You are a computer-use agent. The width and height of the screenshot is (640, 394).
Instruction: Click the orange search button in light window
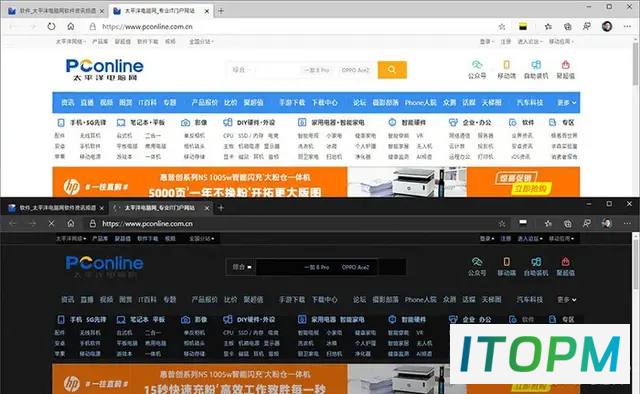pos(392,70)
